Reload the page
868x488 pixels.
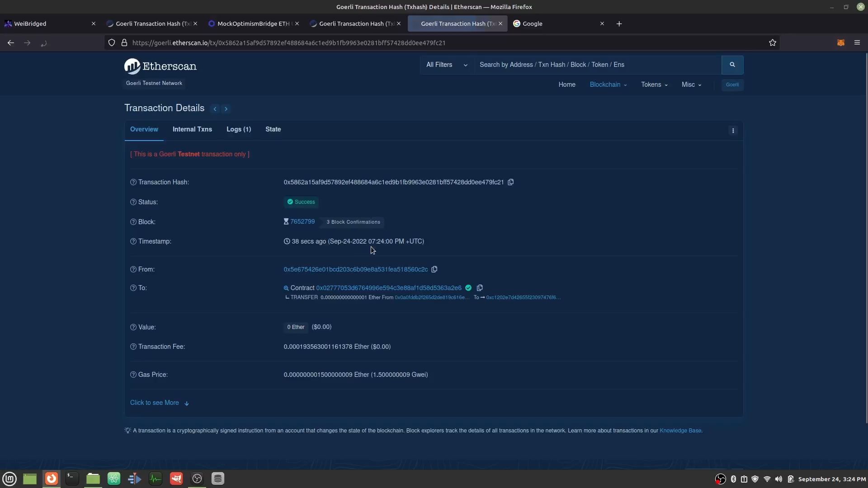tap(44, 43)
